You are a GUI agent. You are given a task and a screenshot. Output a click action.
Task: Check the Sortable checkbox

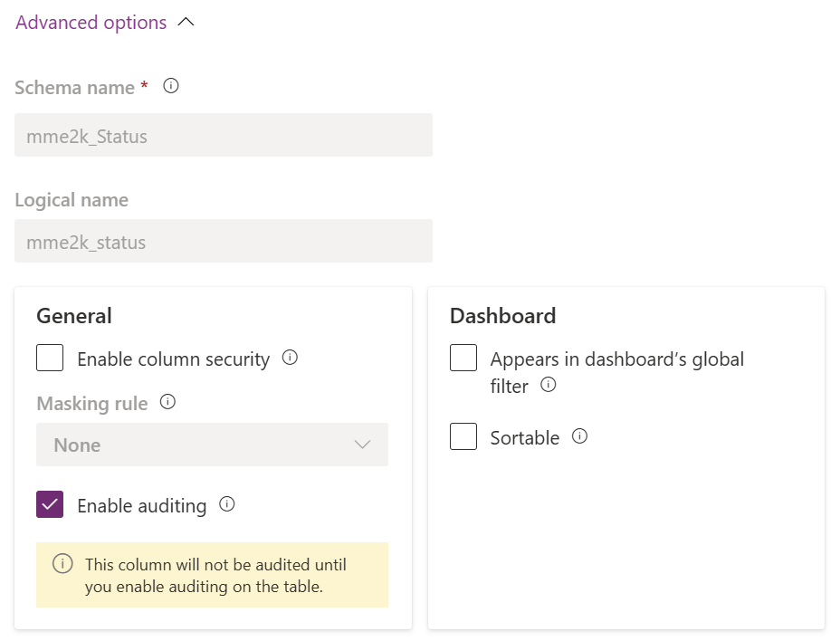click(463, 436)
